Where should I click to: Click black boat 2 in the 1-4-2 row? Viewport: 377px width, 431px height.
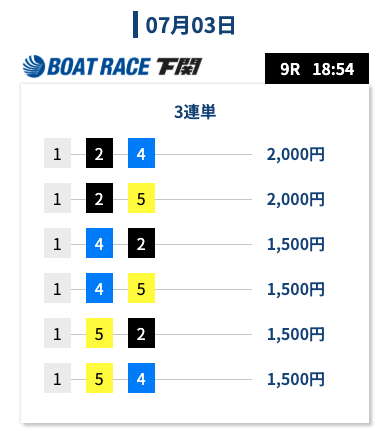(141, 243)
